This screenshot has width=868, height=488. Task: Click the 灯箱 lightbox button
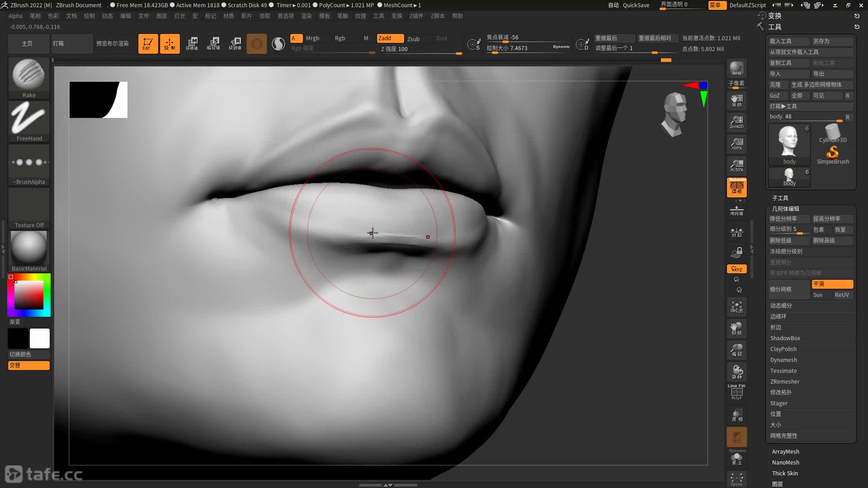[71, 44]
